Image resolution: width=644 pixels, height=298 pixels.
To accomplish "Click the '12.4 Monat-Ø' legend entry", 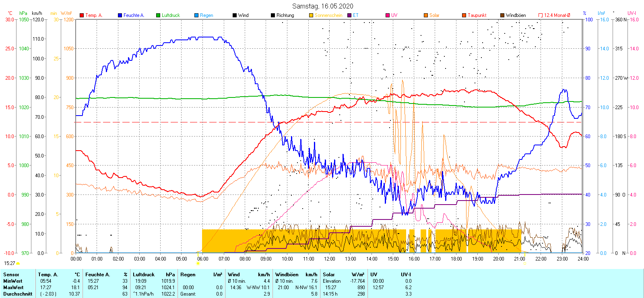I will (554, 15).
